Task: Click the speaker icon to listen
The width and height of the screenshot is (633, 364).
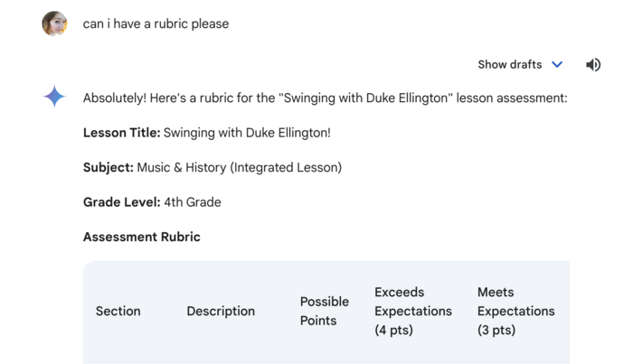Action: tap(593, 64)
